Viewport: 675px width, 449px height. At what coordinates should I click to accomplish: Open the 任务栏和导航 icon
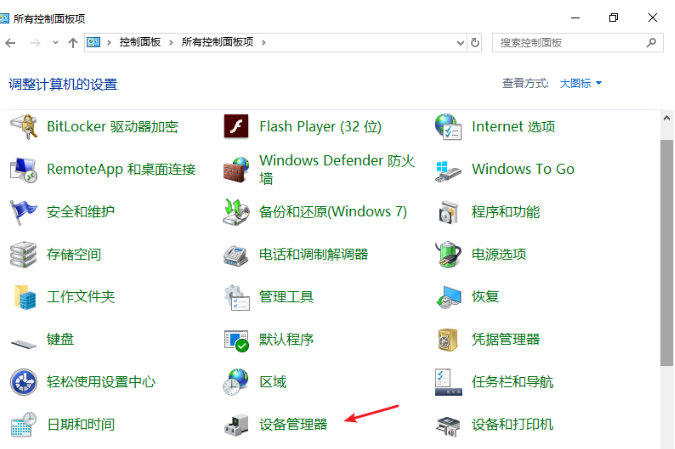pyautogui.click(x=448, y=382)
